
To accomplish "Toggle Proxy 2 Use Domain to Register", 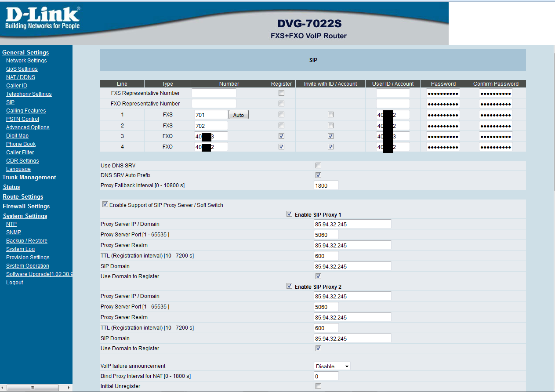I will point(319,348).
